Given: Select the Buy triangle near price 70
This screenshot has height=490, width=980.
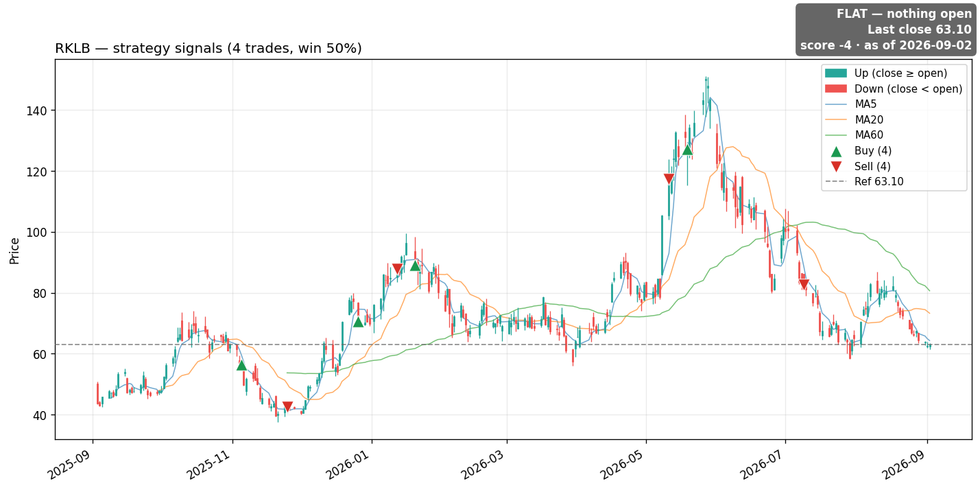Looking at the screenshot, I should [358, 321].
